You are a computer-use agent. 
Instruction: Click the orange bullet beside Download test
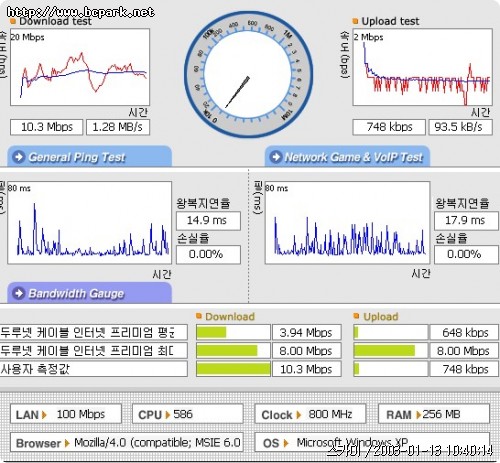(x=13, y=21)
